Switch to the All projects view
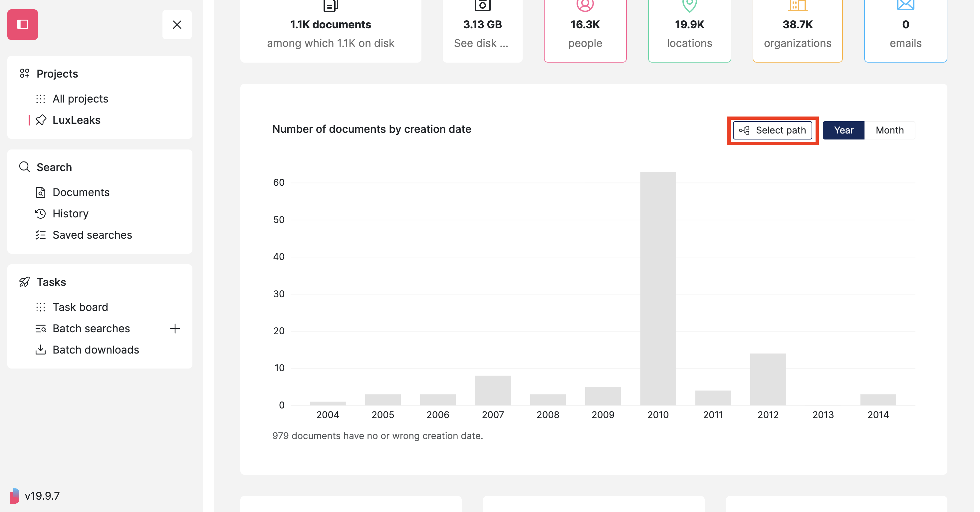The image size is (980, 512). pyautogui.click(x=80, y=99)
